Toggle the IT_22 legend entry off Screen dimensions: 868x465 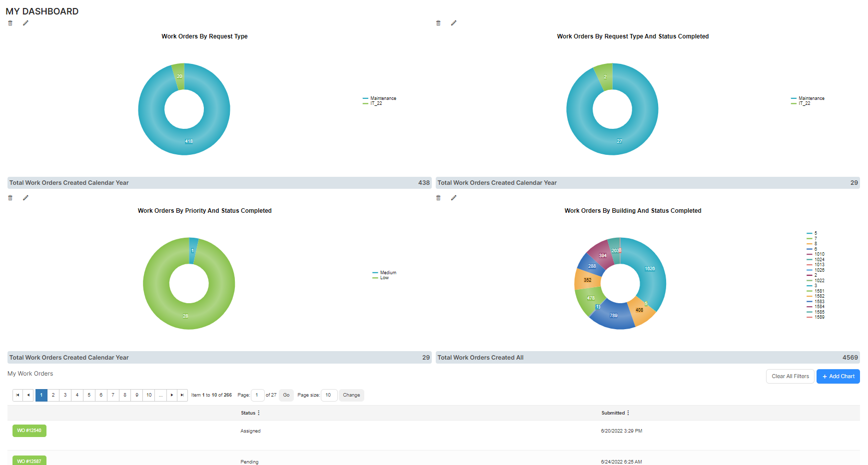[377, 103]
